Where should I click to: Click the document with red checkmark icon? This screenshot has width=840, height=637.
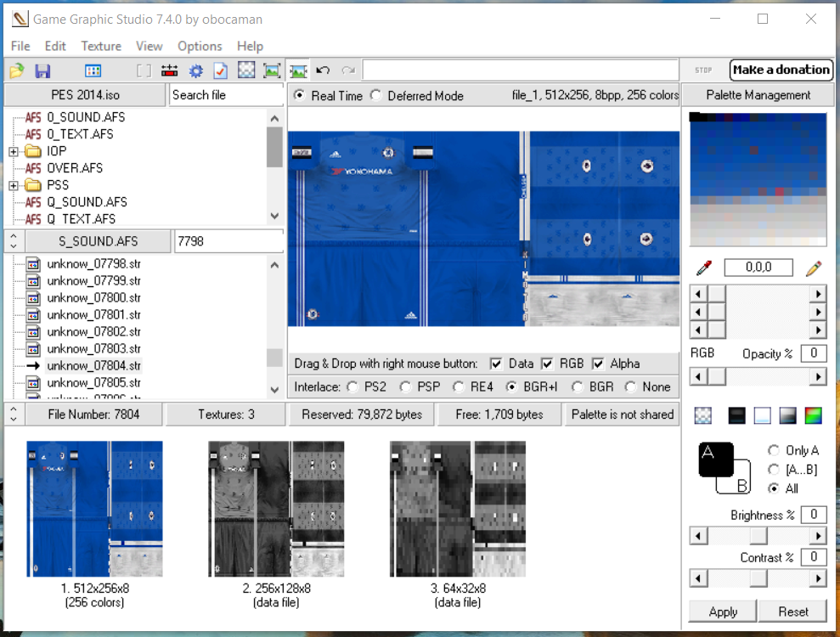[x=221, y=70]
